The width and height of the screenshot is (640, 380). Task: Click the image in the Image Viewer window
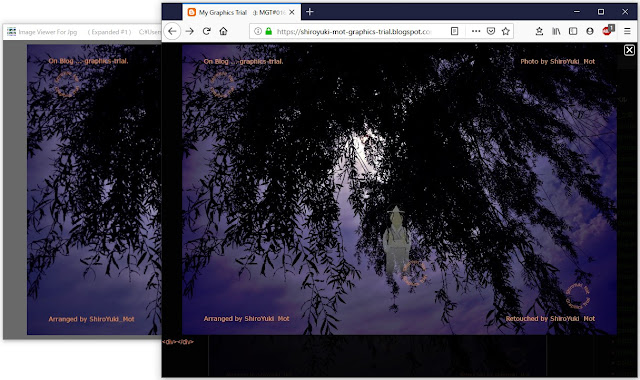tap(94, 189)
